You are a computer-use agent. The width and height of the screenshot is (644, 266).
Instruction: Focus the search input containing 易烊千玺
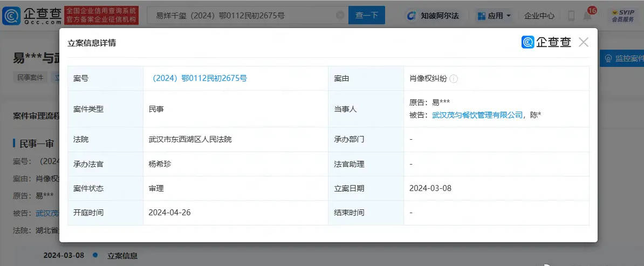tap(243, 16)
